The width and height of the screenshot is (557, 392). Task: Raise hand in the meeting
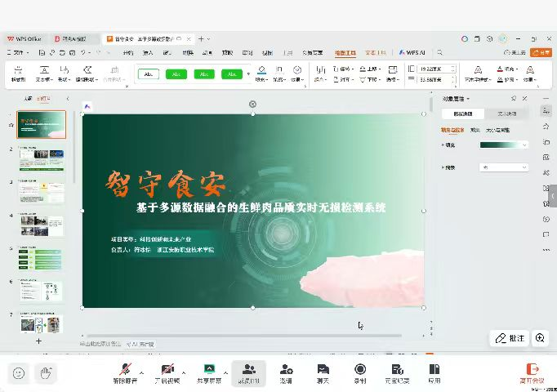pyautogui.click(x=46, y=373)
